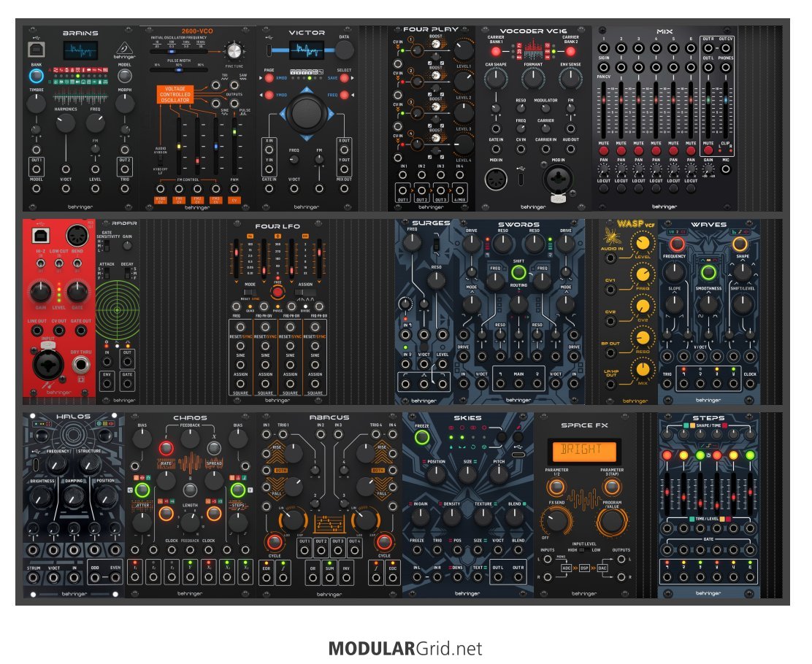Click the PHONES jack on the Mix module
This screenshot has width=812, height=664.
[726, 68]
